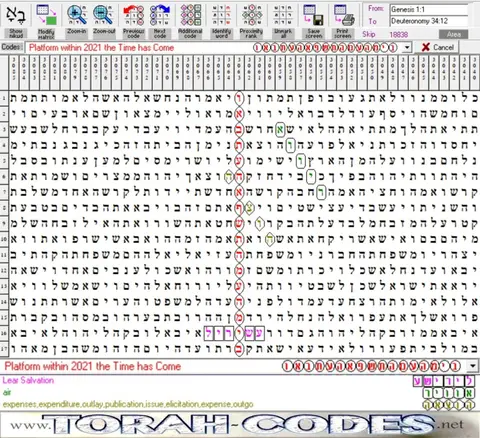Select the 'expenses,expenditure,outlay' legend entry
This screenshot has width=480, height=438.
click(x=128, y=405)
